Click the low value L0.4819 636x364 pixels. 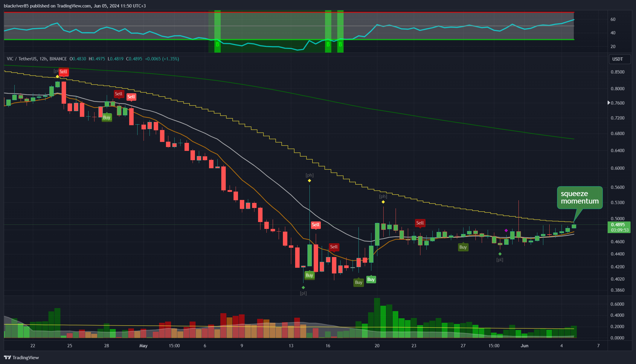point(116,59)
